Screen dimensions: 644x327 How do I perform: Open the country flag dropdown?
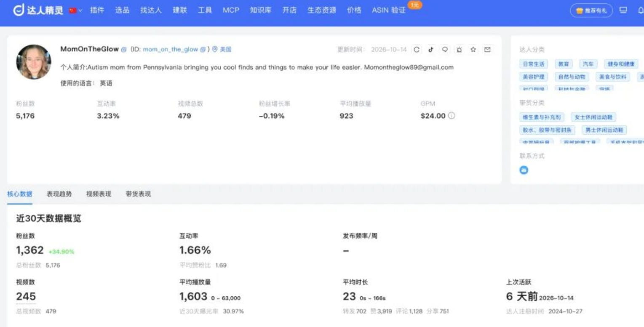(76, 11)
